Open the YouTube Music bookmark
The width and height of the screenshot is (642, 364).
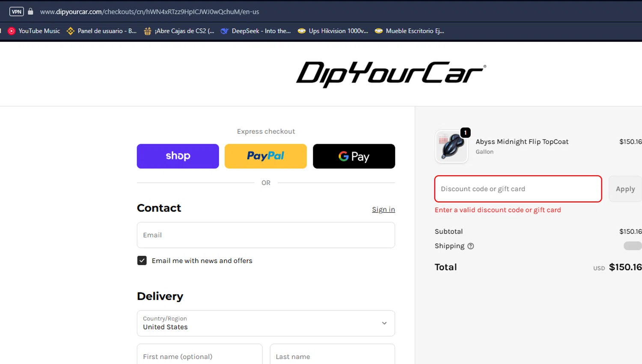pyautogui.click(x=34, y=31)
